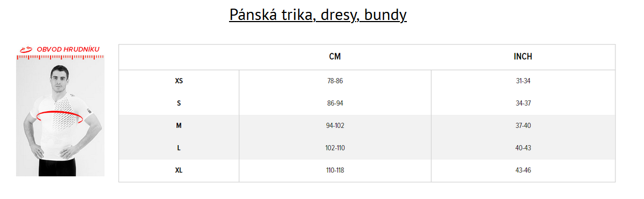The image size is (644, 199).
Task: Select the INCH column header
Action: click(523, 57)
